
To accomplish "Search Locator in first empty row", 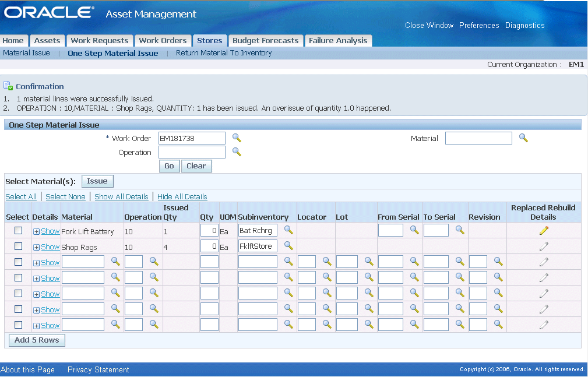I will (327, 261).
